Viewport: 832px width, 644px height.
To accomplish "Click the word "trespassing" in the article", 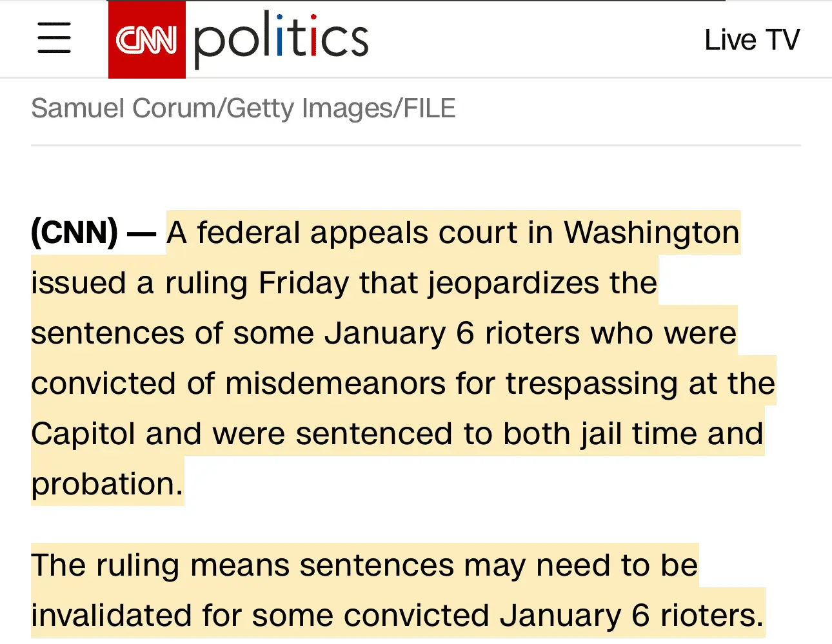I will 591,384.
